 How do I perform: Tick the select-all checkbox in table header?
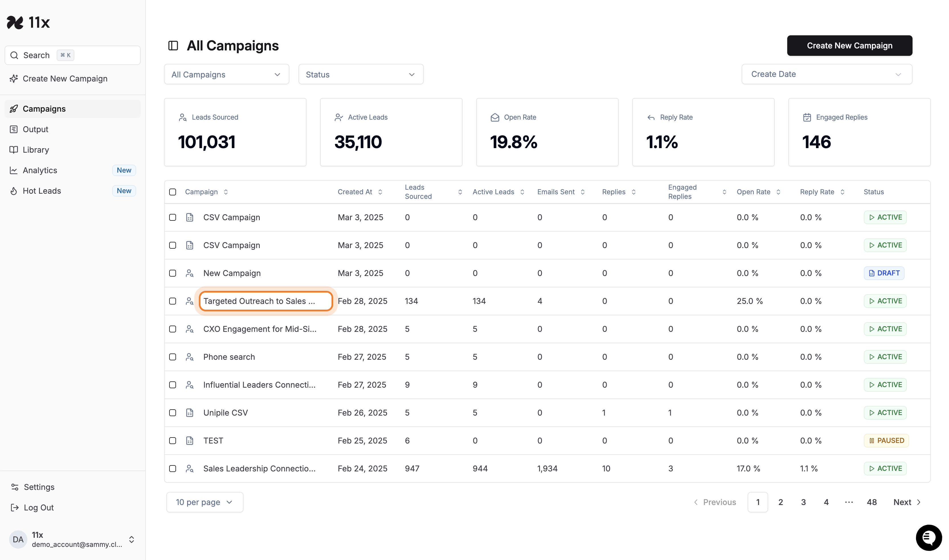(x=172, y=192)
